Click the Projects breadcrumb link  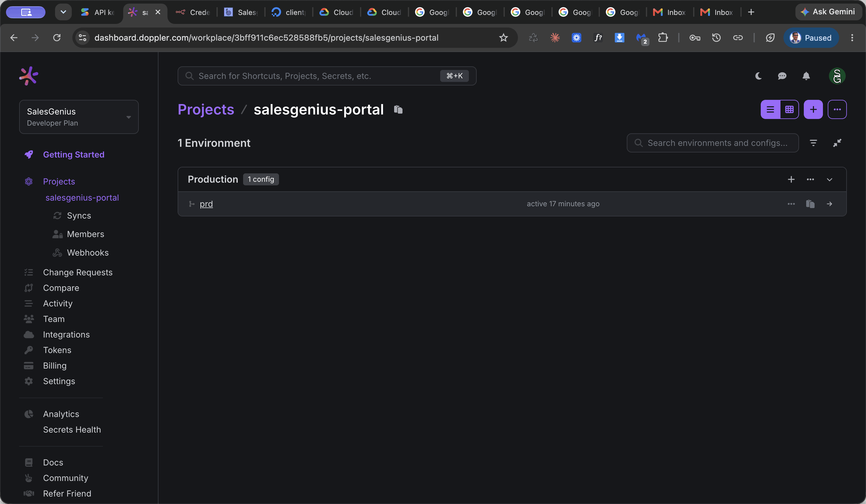tap(206, 110)
